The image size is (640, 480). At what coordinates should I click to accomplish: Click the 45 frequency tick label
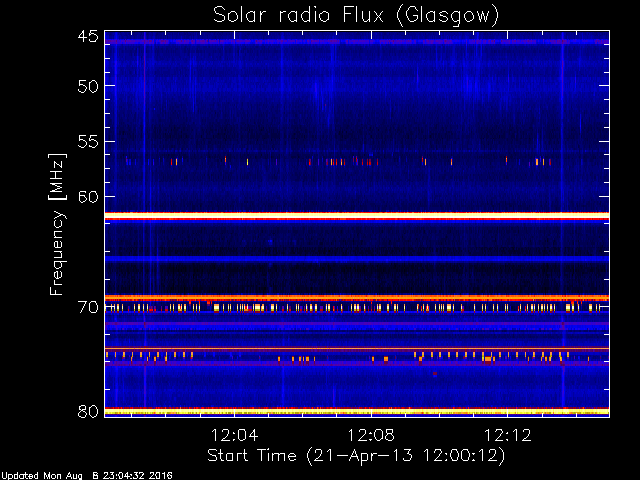click(x=88, y=37)
